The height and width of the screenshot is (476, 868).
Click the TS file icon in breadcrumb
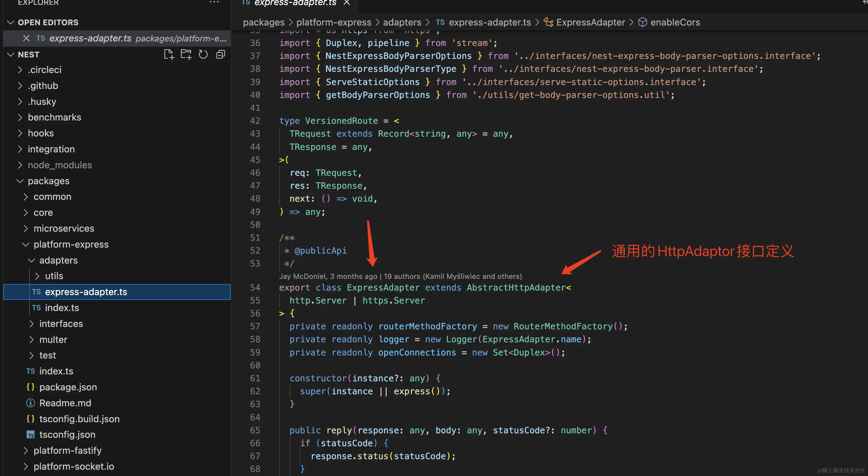click(440, 22)
